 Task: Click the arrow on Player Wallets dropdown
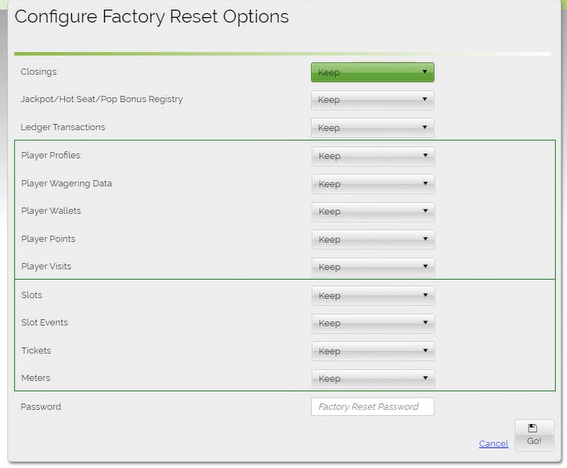[x=425, y=210]
